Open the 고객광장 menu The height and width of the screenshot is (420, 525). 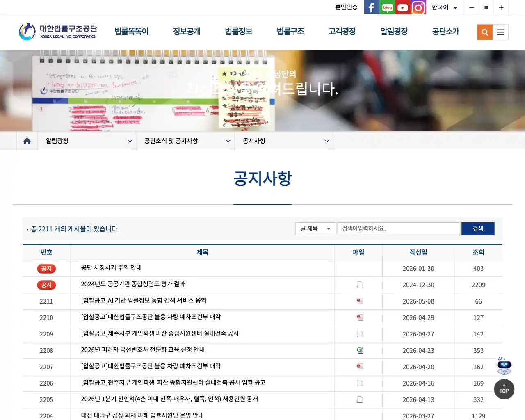pyautogui.click(x=342, y=32)
